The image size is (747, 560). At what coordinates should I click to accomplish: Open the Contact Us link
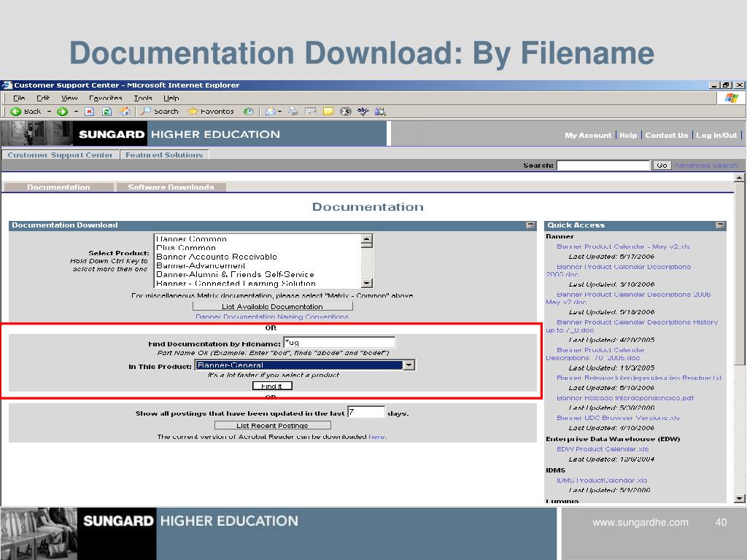coord(667,135)
